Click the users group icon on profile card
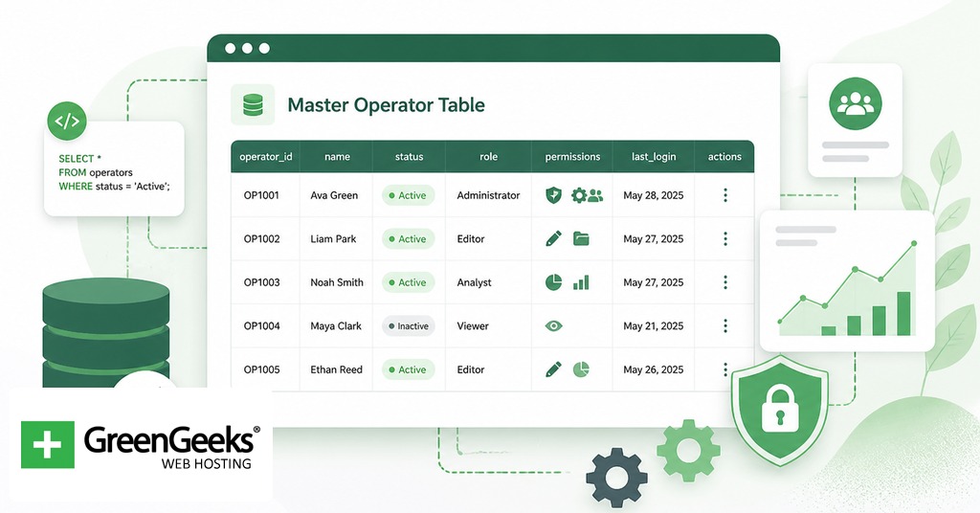The width and height of the screenshot is (980, 513). click(x=855, y=103)
